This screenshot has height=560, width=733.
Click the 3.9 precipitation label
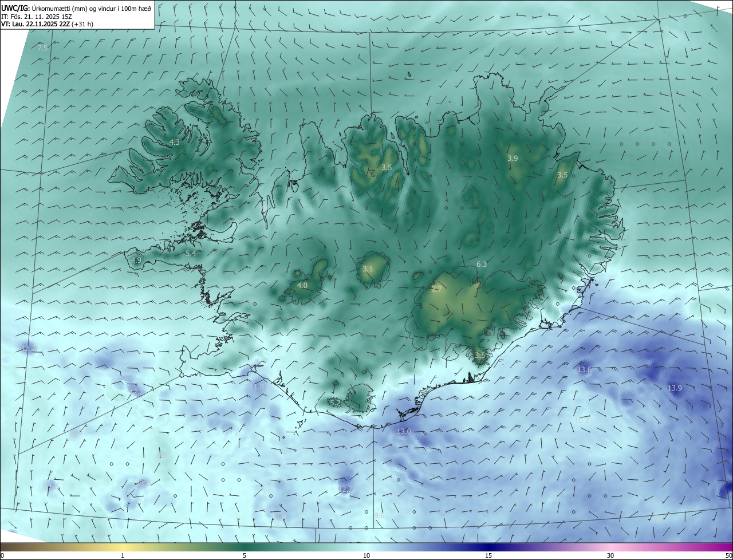click(513, 158)
